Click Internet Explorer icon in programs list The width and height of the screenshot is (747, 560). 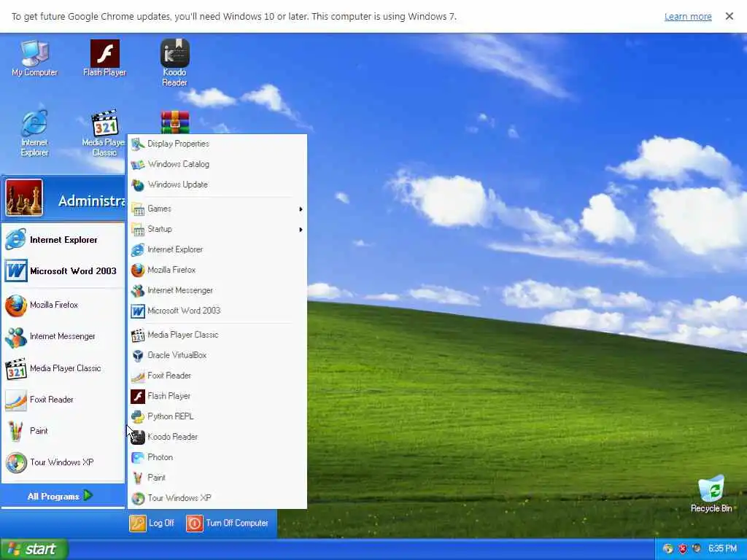click(138, 249)
